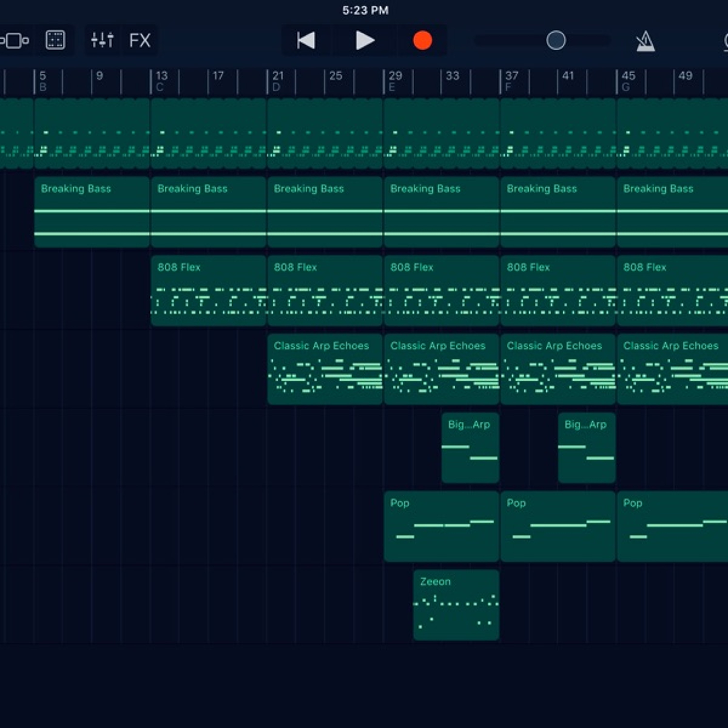Tap bar 49 on the ruler
This screenshot has width=728, height=728.
[x=686, y=76]
